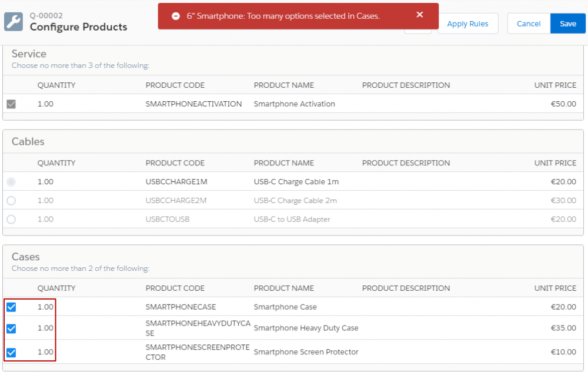Select the USB-C Charge Cable 1m radio
Viewport: 588px width, 375px height.
(11, 182)
